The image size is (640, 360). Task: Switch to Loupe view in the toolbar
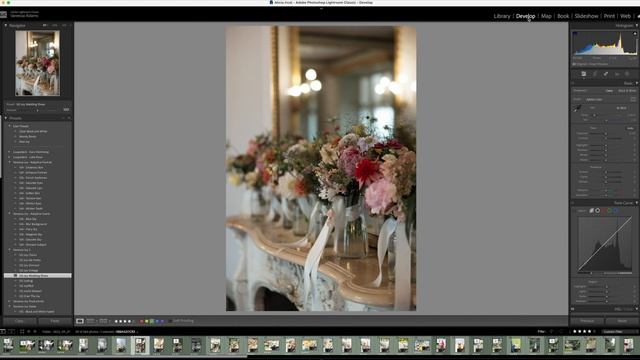[80, 321]
